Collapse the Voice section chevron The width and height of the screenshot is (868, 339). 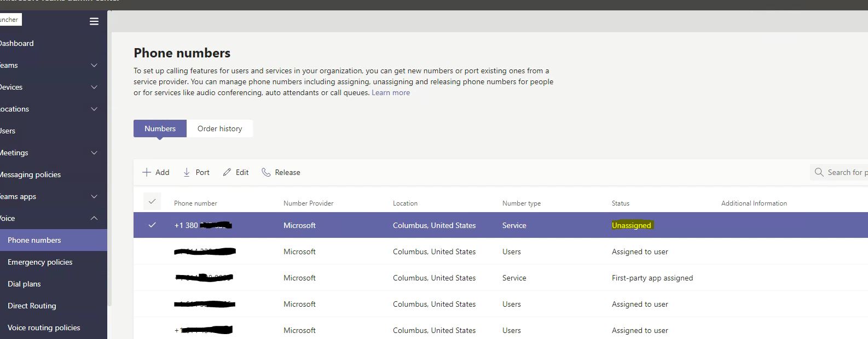pos(94,218)
